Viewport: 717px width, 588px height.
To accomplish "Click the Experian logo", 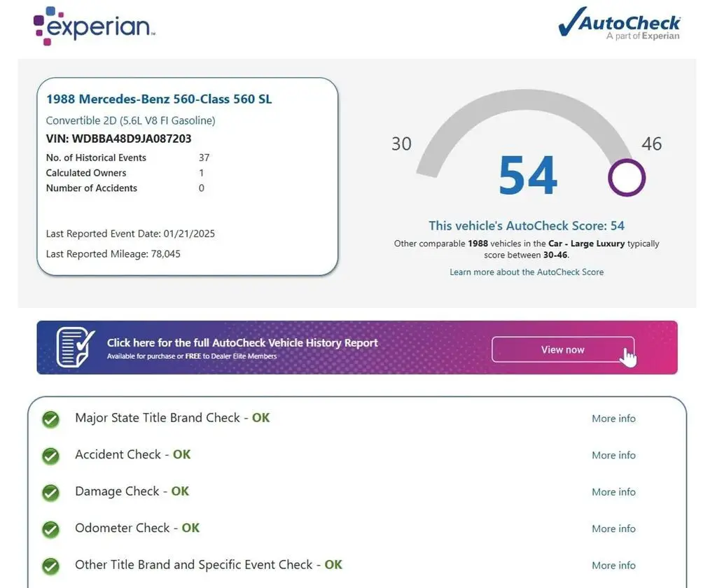I will click(x=94, y=26).
